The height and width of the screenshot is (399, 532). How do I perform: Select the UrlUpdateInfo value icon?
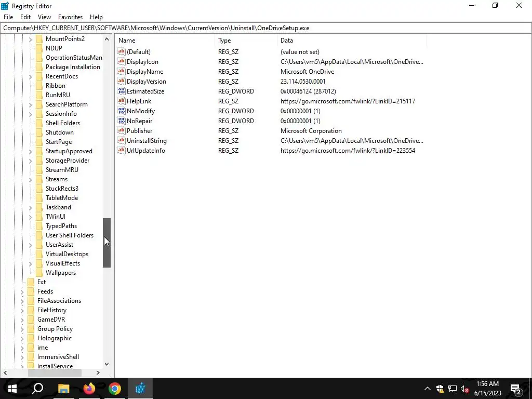point(122,150)
